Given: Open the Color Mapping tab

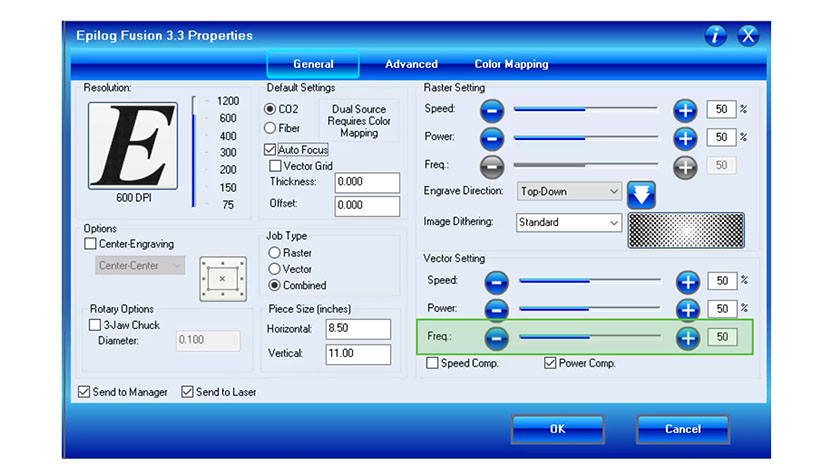Looking at the screenshot, I should [511, 64].
